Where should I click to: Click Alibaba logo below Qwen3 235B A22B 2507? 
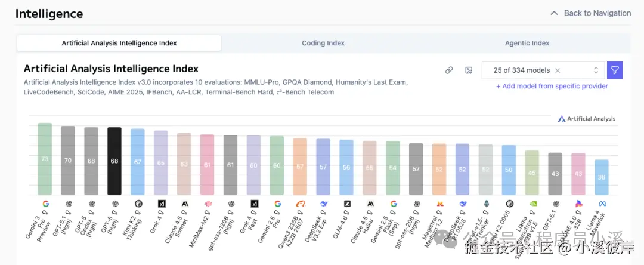(x=300, y=204)
